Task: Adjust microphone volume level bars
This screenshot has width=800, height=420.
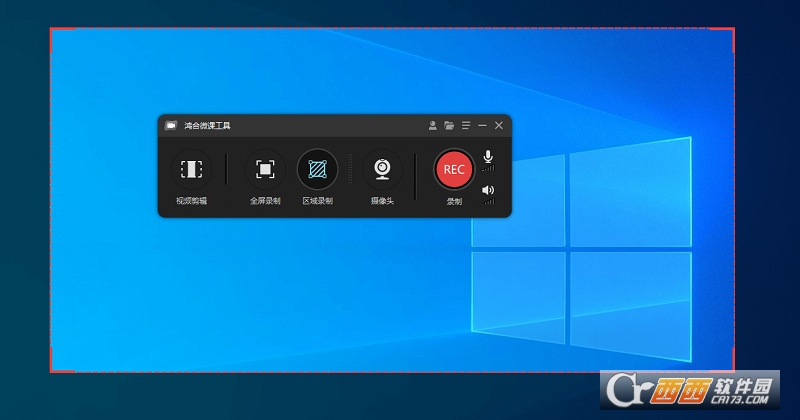Action: tap(488, 168)
